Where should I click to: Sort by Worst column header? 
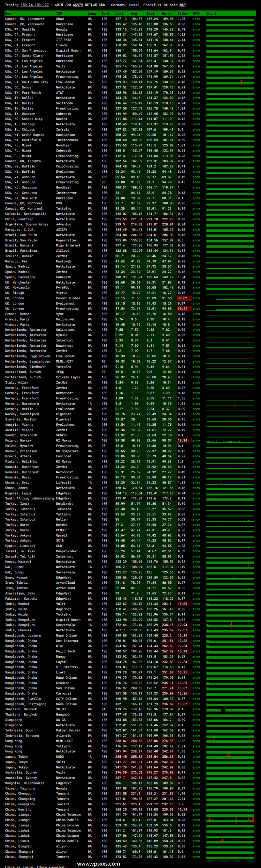point(167,14)
